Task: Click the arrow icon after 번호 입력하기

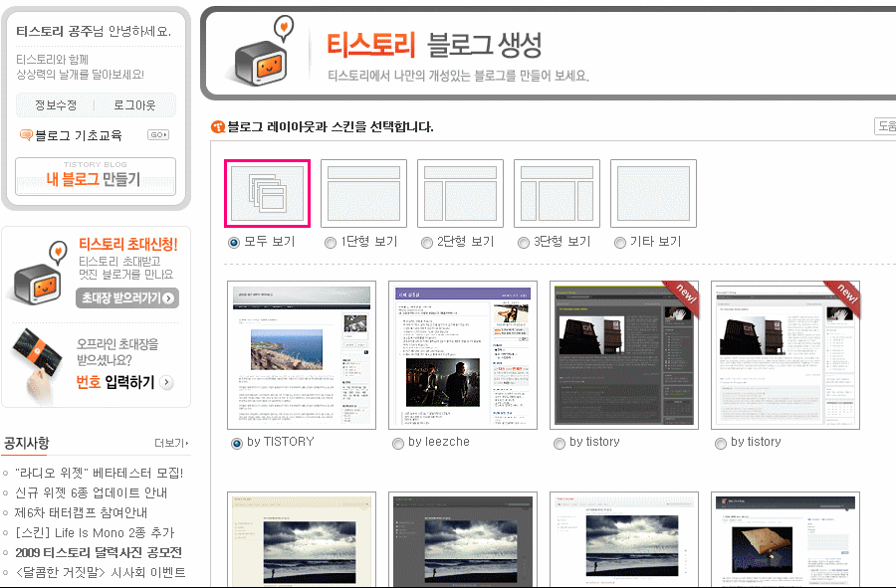Action: pos(166,382)
